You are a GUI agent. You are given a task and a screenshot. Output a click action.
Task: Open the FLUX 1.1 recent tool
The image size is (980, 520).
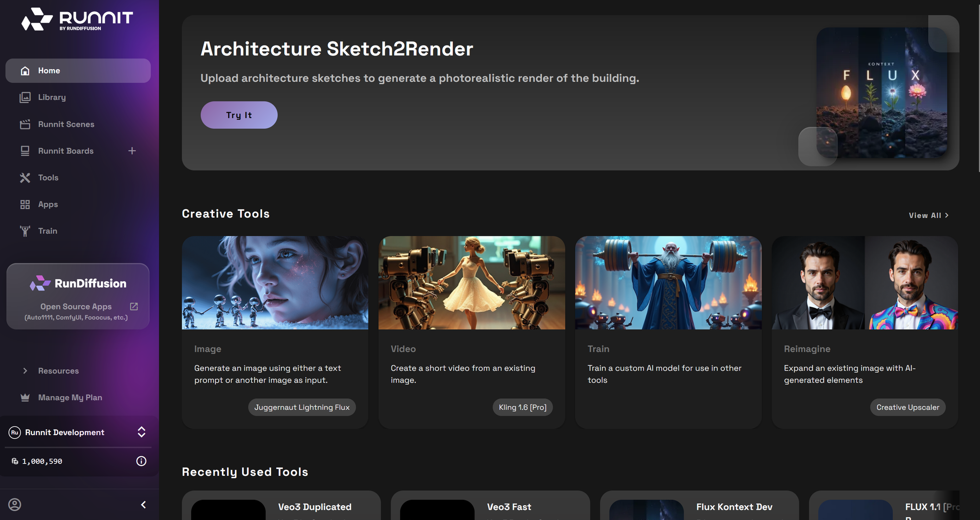click(884, 505)
